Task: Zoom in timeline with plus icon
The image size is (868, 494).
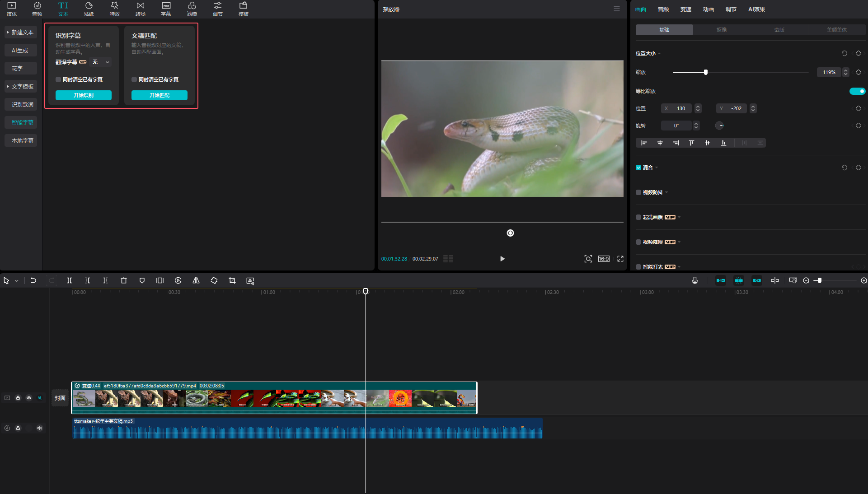Action: pos(864,280)
